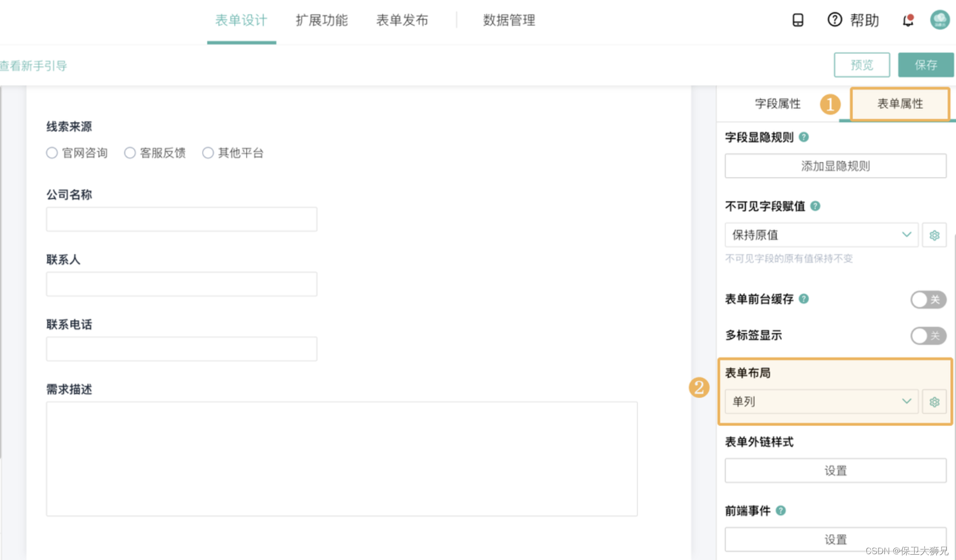The width and height of the screenshot is (956, 560).
Task: Open the 表单发布 top tab
Action: [x=402, y=20]
